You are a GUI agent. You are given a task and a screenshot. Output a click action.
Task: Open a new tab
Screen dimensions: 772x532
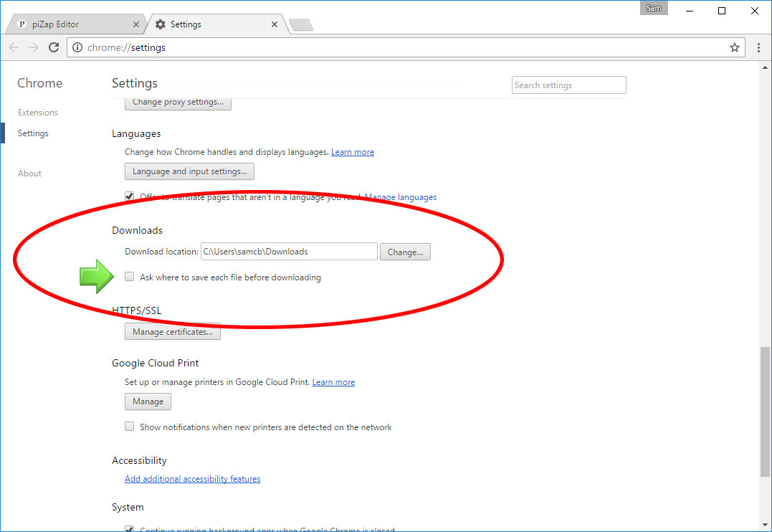[x=301, y=25]
